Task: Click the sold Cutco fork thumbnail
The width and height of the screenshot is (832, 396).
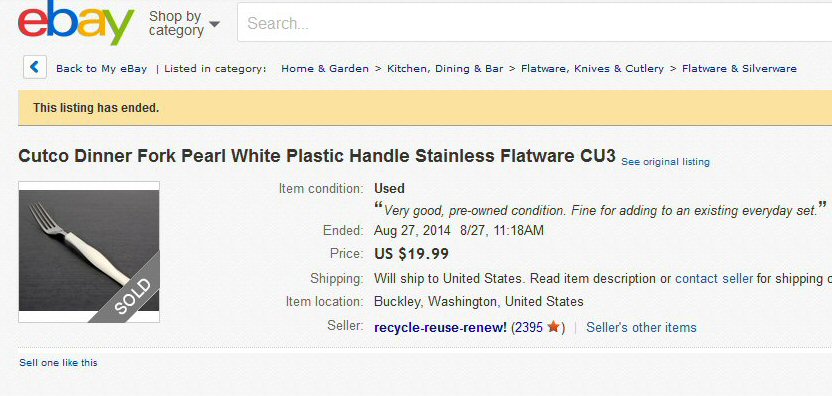Action: 89,252
